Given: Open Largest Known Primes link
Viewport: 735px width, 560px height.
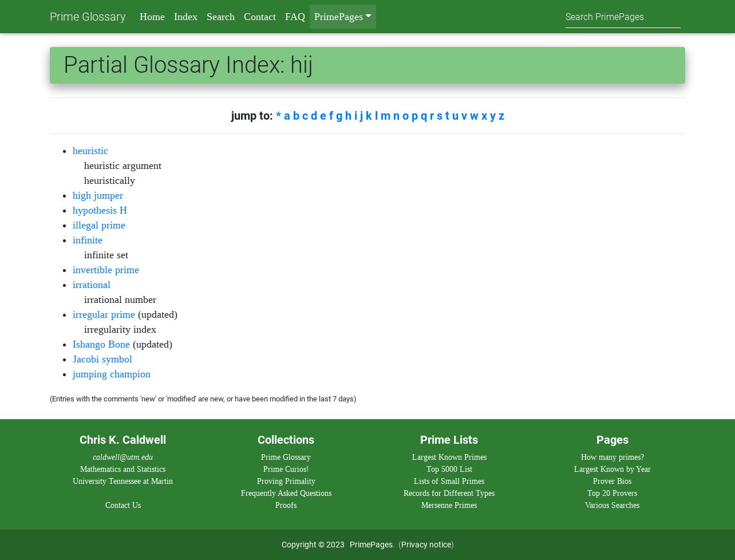Looking at the screenshot, I should pos(449,457).
